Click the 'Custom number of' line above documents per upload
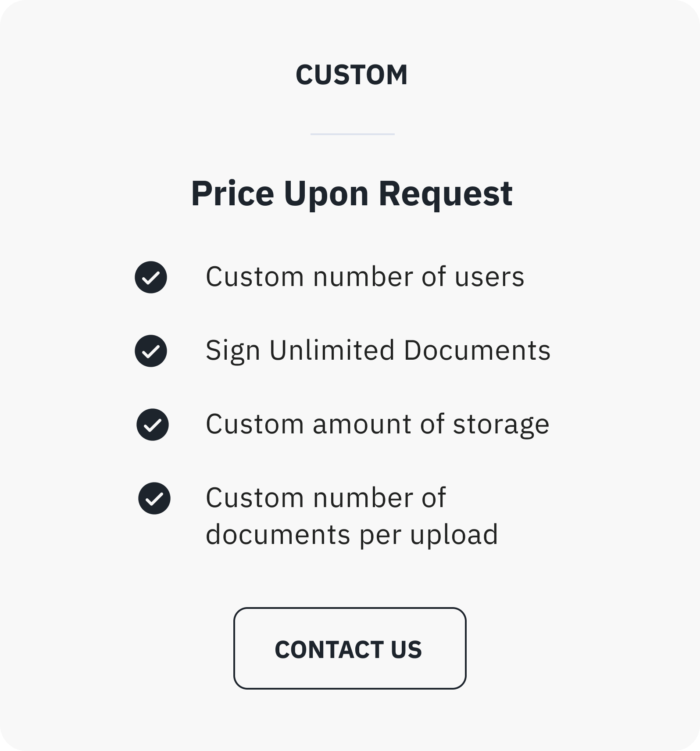Screen dimensions: 700x751 tap(326, 498)
